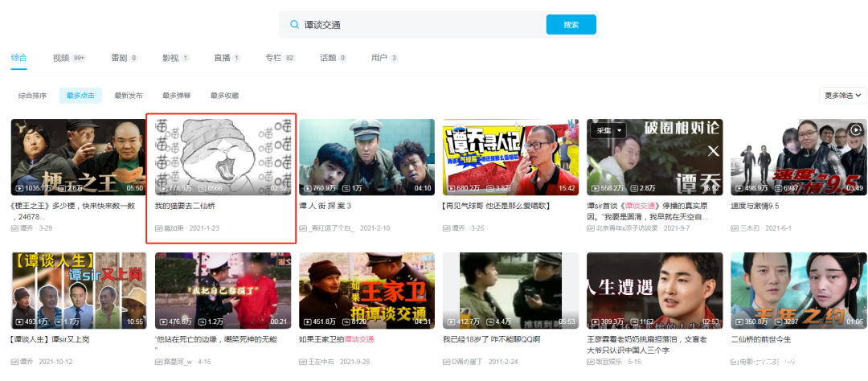Screen dimensions: 868x381
Task: Open the 千年之约 video thumbnail
Action: coord(799,291)
